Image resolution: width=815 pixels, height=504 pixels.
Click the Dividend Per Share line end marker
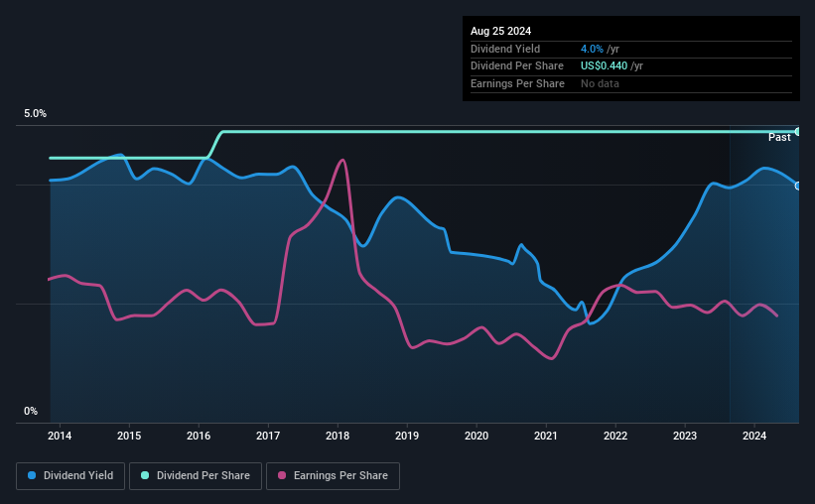coord(798,131)
